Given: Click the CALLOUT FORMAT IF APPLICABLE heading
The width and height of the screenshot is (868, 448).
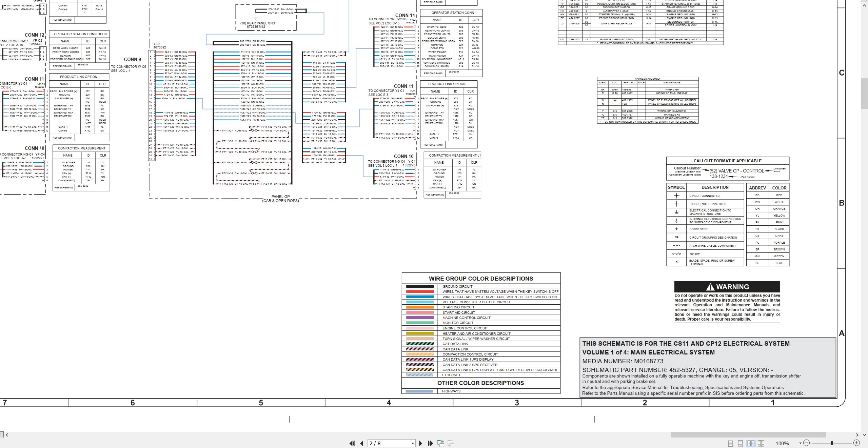Looking at the screenshot, I should click(727, 161).
